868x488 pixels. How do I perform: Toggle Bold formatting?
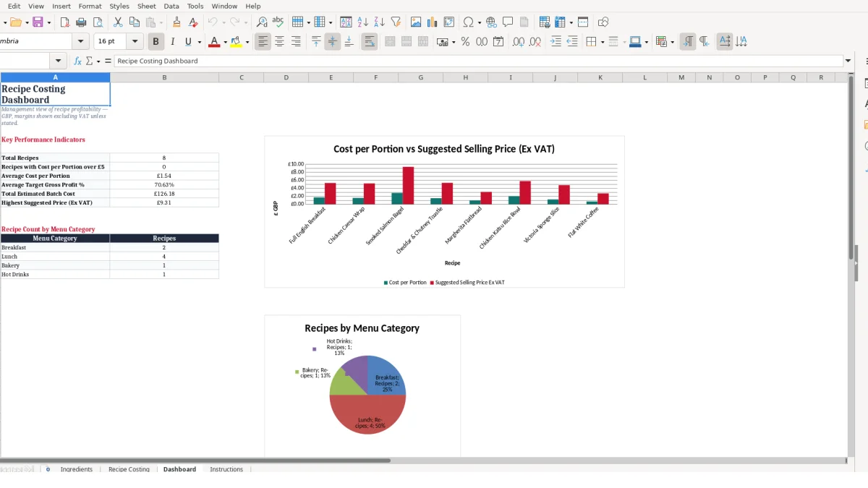coord(156,42)
